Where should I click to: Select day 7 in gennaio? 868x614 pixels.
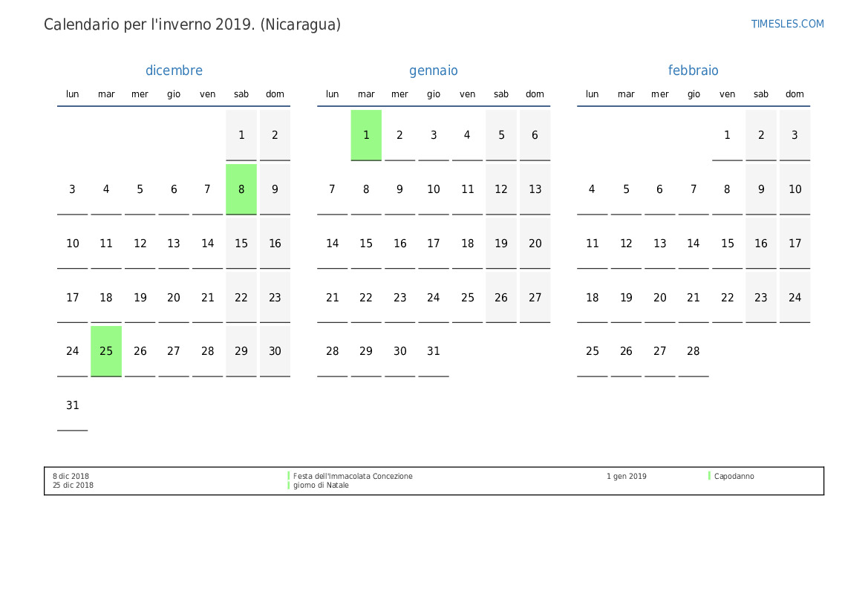(332, 189)
